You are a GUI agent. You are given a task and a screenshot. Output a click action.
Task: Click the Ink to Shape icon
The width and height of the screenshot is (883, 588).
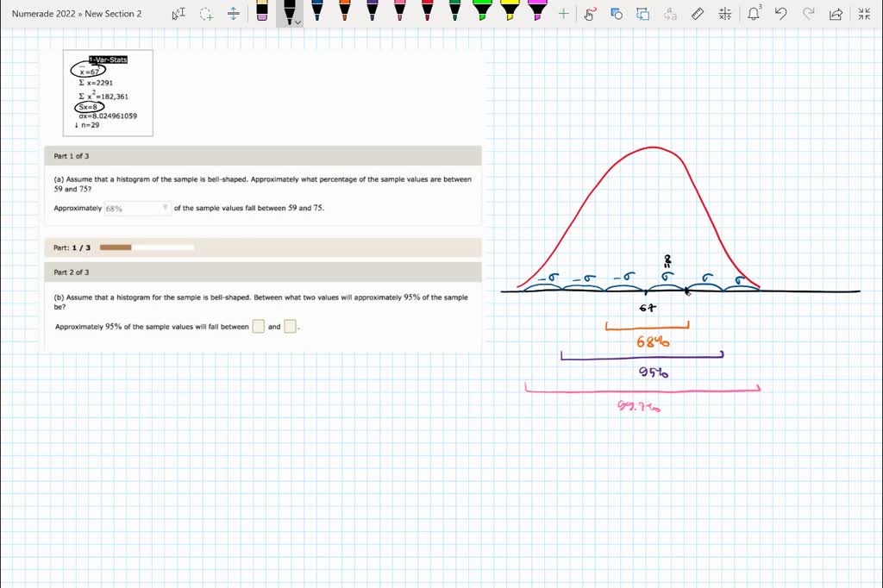click(616, 14)
